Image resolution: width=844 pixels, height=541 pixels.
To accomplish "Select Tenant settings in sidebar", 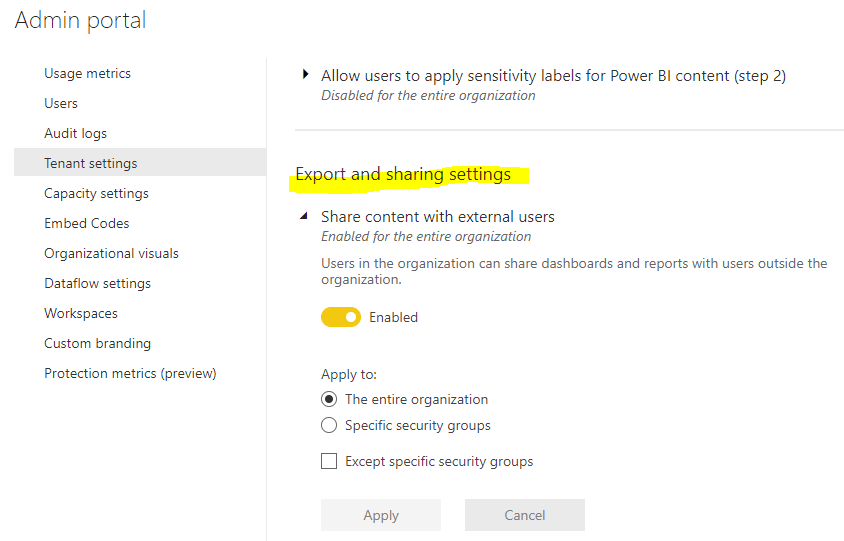I will (x=91, y=163).
